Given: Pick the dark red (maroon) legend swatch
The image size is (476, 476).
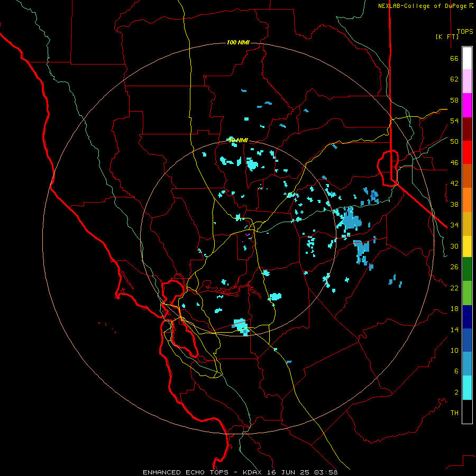Looking at the screenshot, I should 467,129.
